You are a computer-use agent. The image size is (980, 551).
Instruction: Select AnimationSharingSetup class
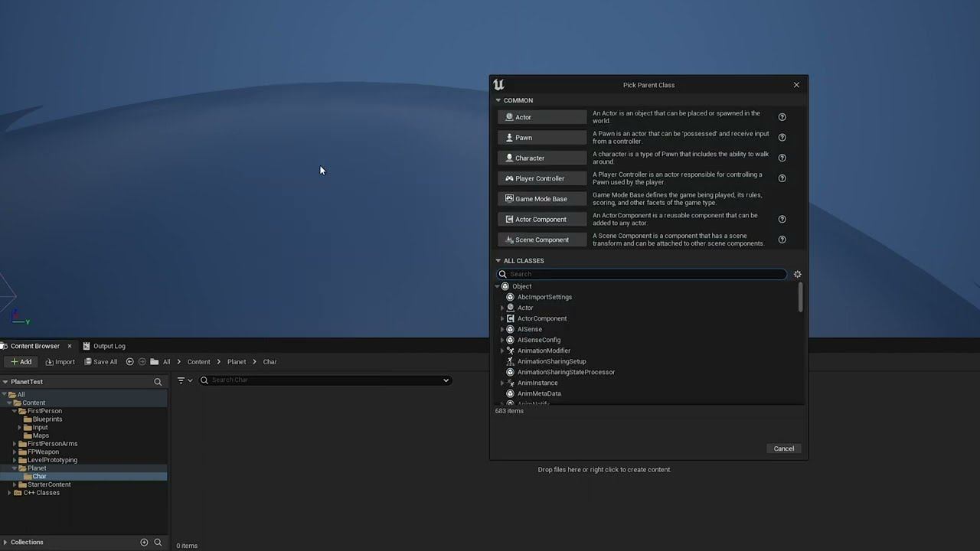(x=551, y=361)
